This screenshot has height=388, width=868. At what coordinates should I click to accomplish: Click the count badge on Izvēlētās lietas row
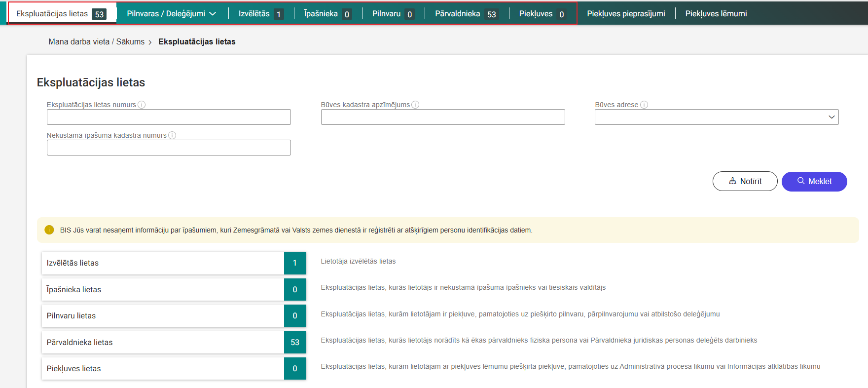295,263
